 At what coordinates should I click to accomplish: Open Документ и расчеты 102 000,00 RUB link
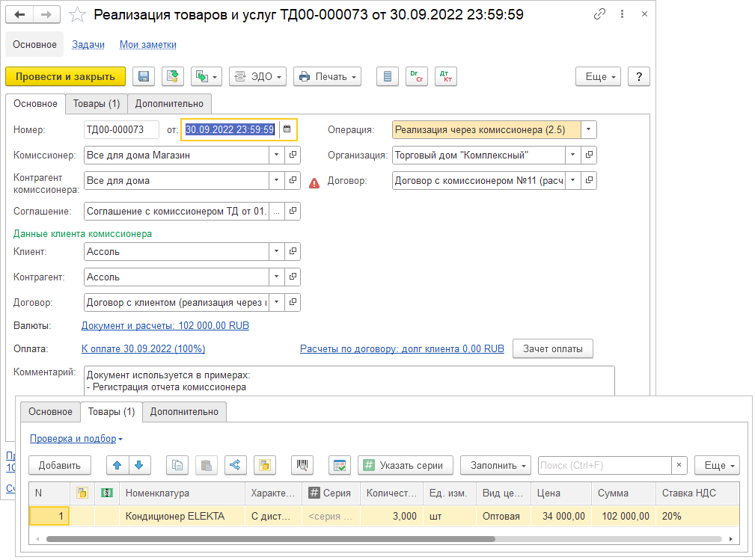[x=165, y=326]
